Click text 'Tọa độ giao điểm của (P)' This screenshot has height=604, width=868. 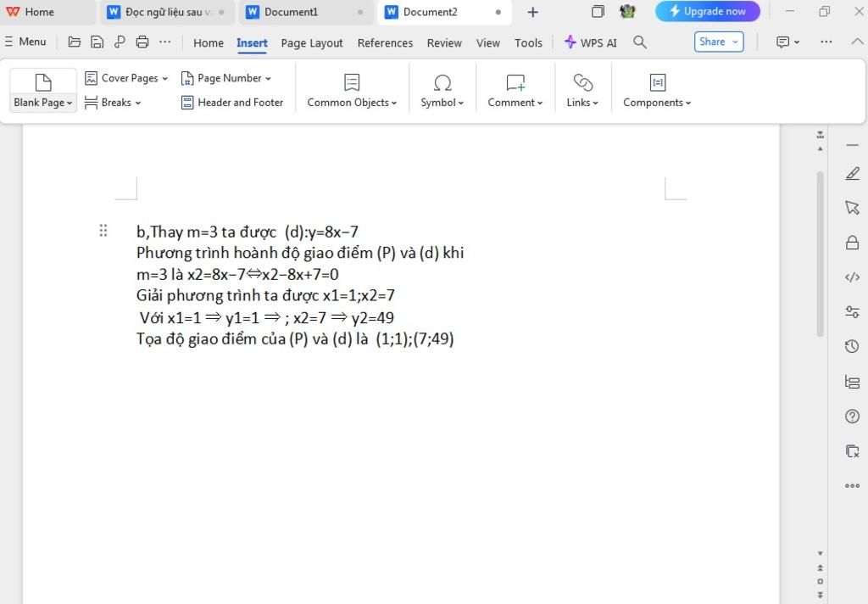[x=222, y=338]
